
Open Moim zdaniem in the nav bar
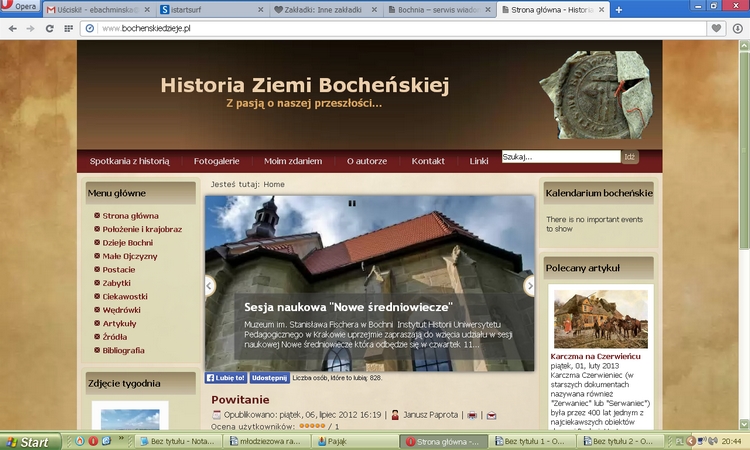click(293, 161)
